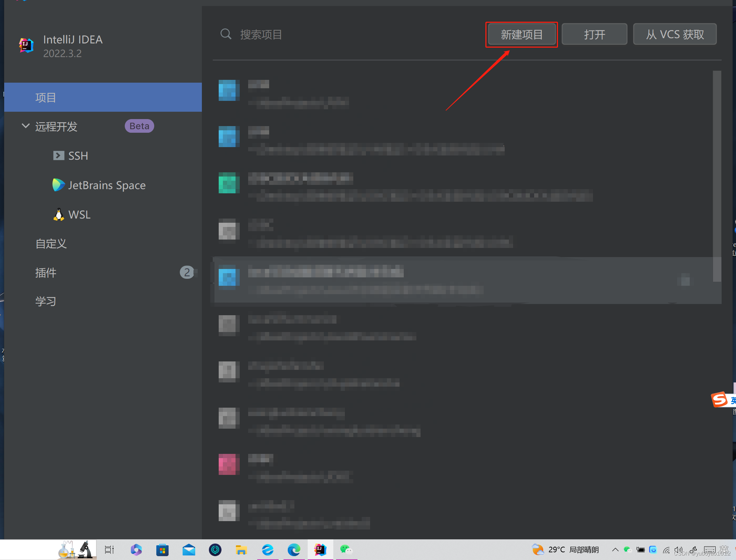Viewport: 736px width, 560px height.
Task: Click 从 VCS 获取 button
Action: (675, 34)
